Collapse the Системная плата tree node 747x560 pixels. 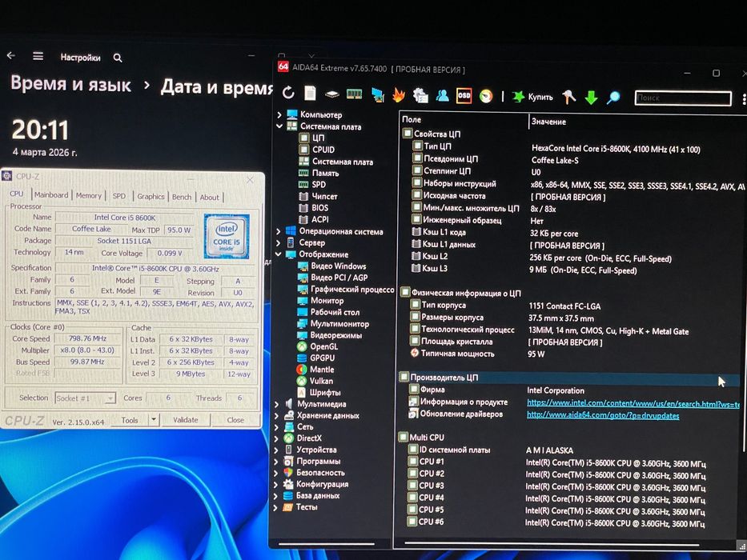[279, 126]
